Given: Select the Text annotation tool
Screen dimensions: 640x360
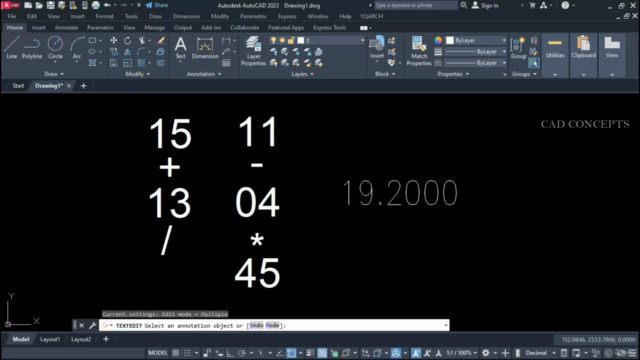Looking at the screenshot, I should click(180, 48).
